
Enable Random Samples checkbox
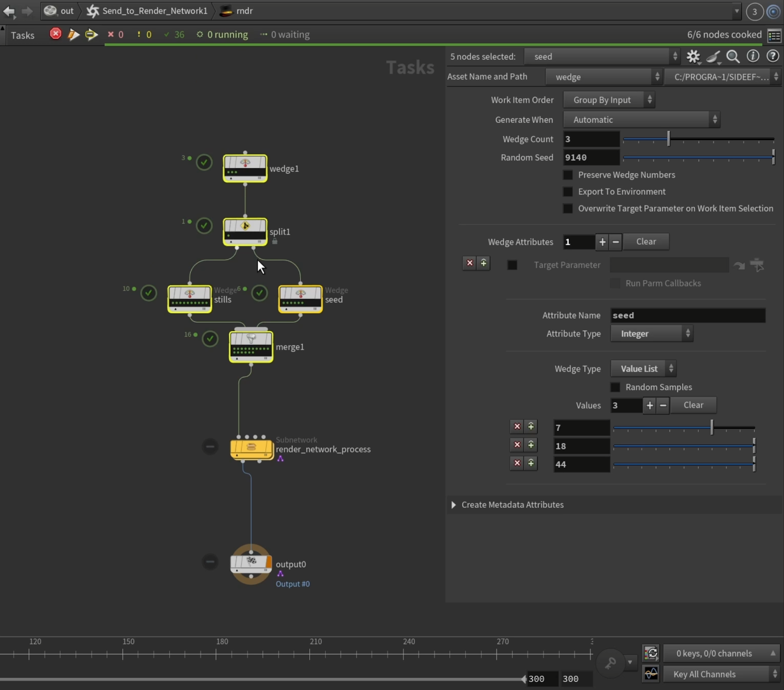(x=615, y=387)
